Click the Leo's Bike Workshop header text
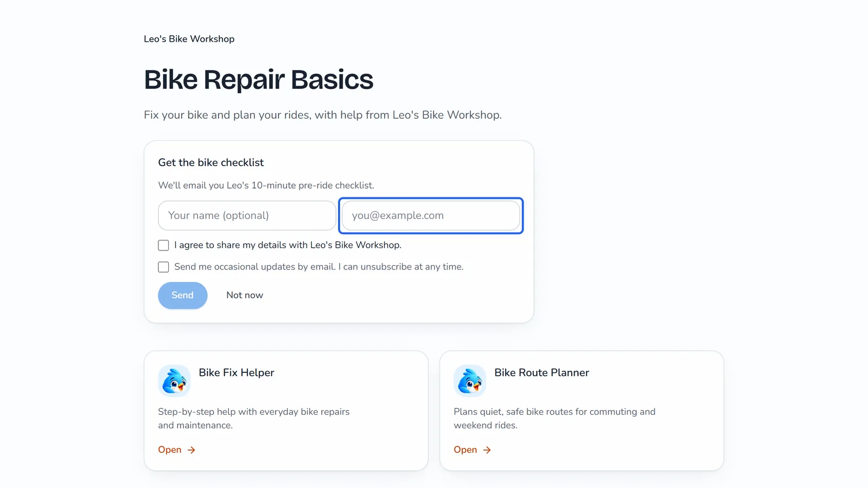This screenshot has height=488, width=868. click(189, 39)
